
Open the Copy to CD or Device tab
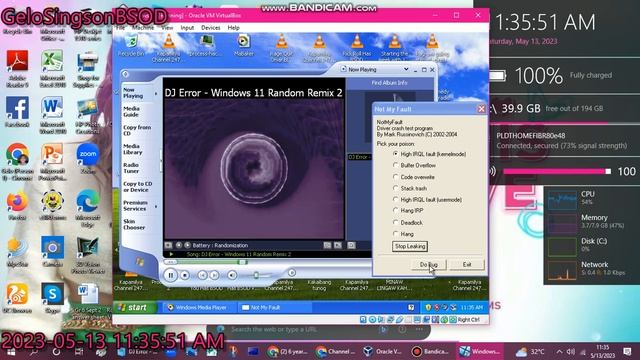[x=138, y=187]
